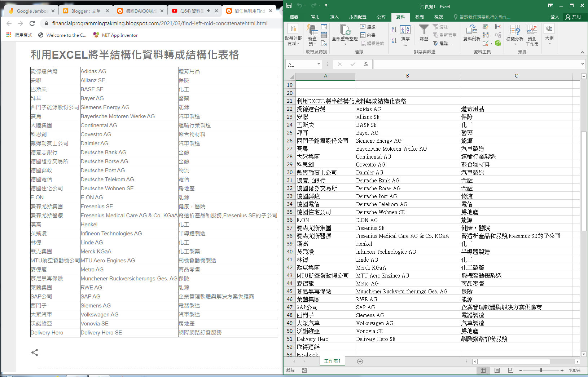Switch to the Page Layout (版面配置) tab
588x377 pixels.
pos(358,17)
